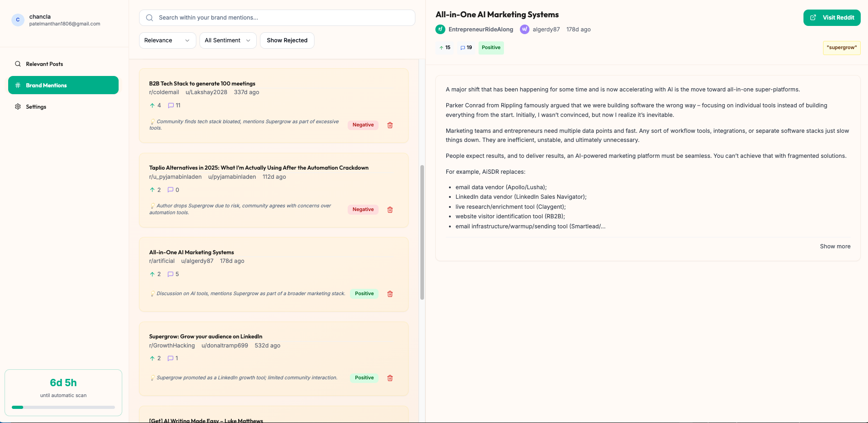Click the patelmanthan1806@gmail.com account email
The height and width of the screenshot is (423, 868).
[x=65, y=24]
